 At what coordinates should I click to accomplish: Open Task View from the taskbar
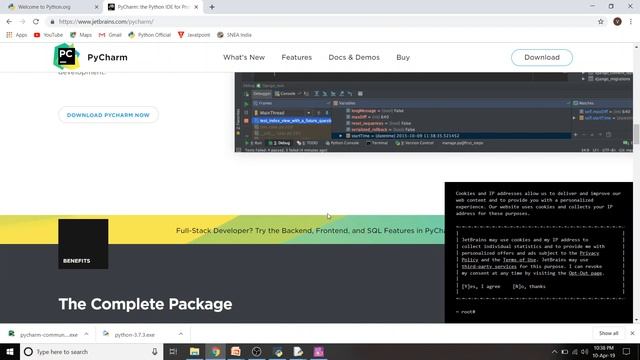pyautogui.click(x=173, y=351)
